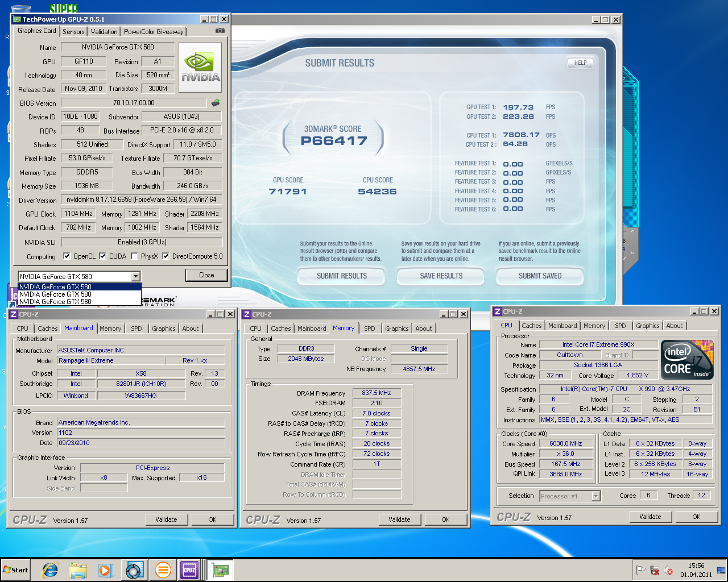This screenshot has width=728, height=582.
Task: Click the motherboard model 'Rampage III Extreme'
Action: 110,360
